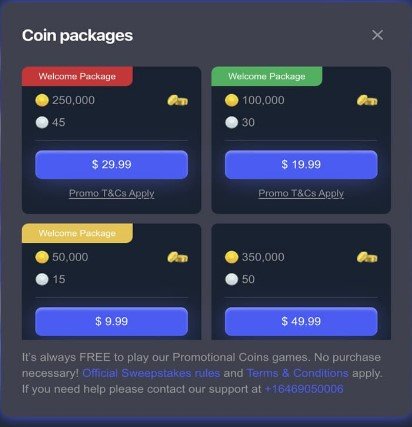Select the green Welcome Package badge
412x427 pixels.
coord(267,76)
